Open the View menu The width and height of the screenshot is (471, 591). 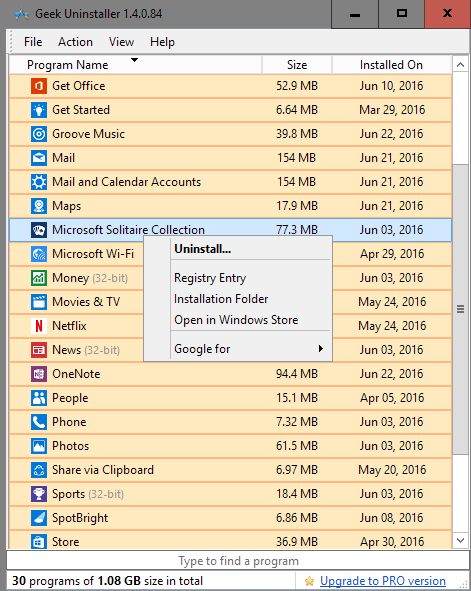[x=121, y=42]
